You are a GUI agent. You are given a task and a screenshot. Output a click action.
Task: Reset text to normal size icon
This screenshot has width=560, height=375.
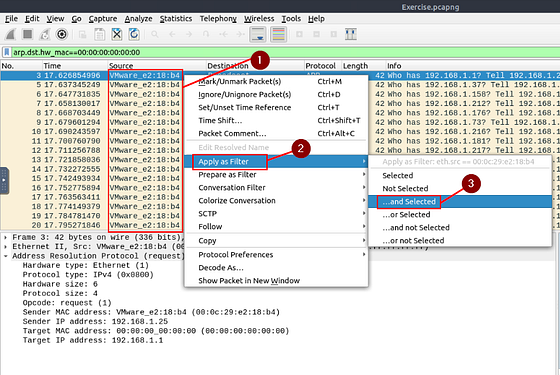(x=334, y=34)
